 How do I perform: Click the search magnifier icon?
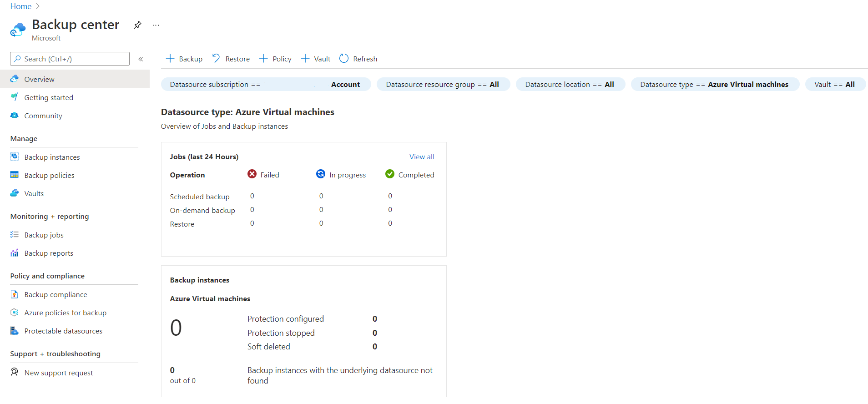17,59
